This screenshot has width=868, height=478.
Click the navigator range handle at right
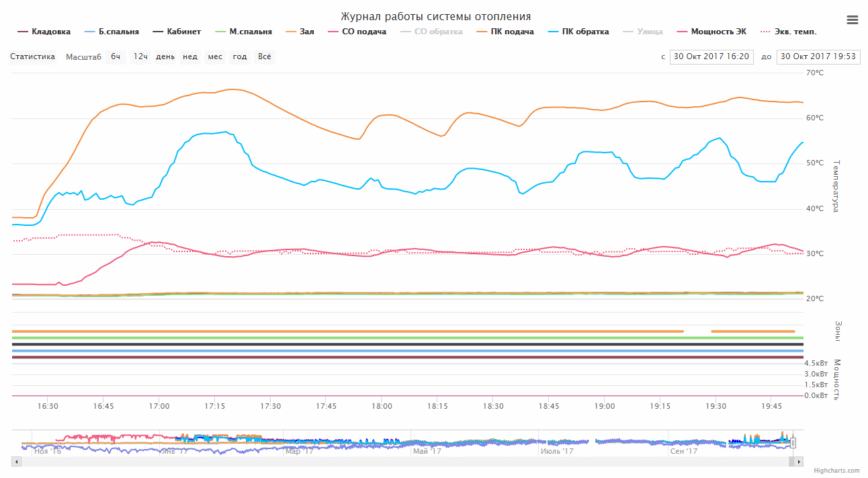(x=793, y=442)
